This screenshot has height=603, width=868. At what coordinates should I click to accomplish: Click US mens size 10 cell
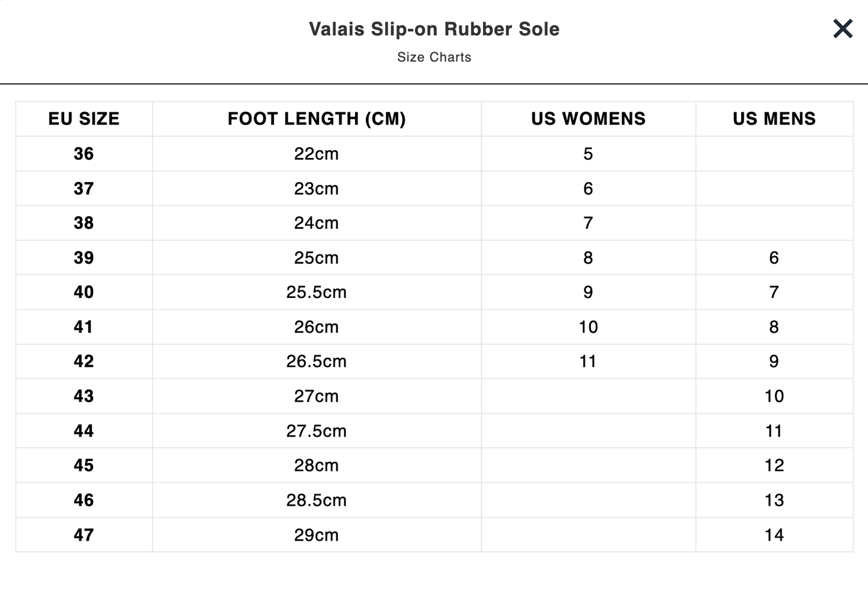click(x=774, y=396)
